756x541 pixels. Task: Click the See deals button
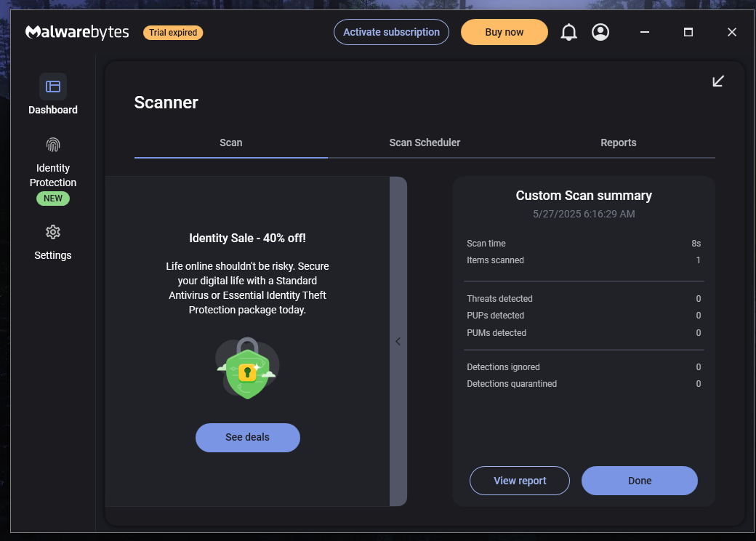click(248, 437)
